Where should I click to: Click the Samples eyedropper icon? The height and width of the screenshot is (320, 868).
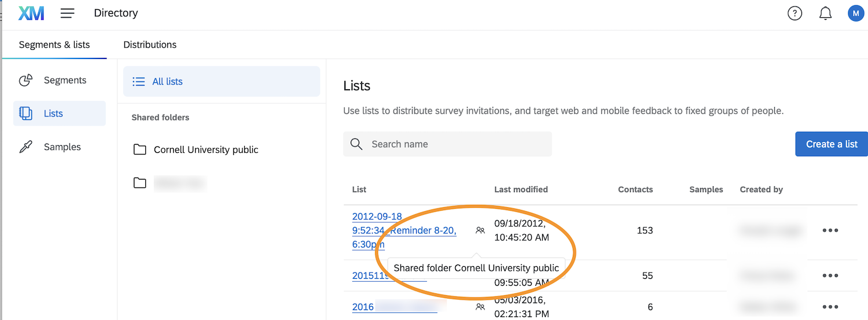click(26, 147)
